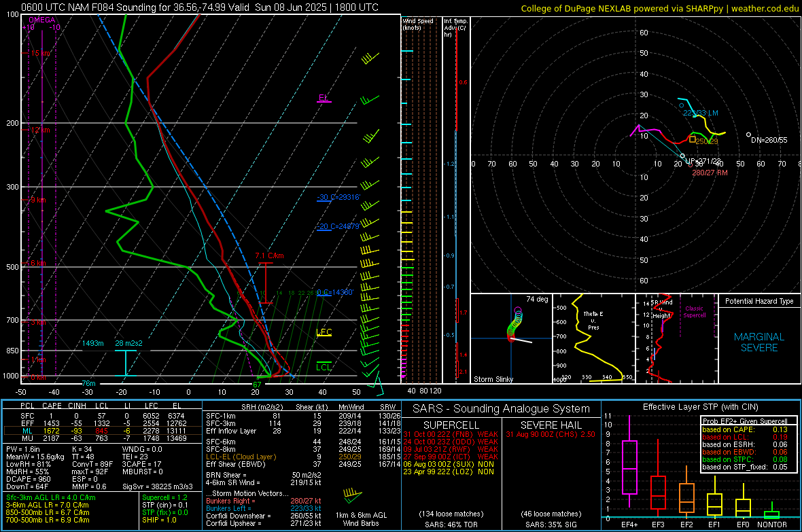
Task: Click the green 67 surface dewpoint value
Action: pos(258,385)
